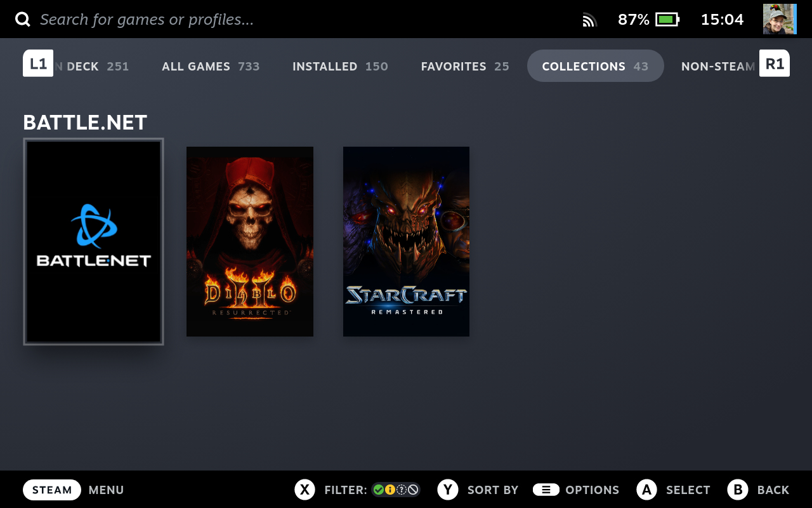Click the options menu glyph icon
Viewport: 812px width, 508px height.
546,490
